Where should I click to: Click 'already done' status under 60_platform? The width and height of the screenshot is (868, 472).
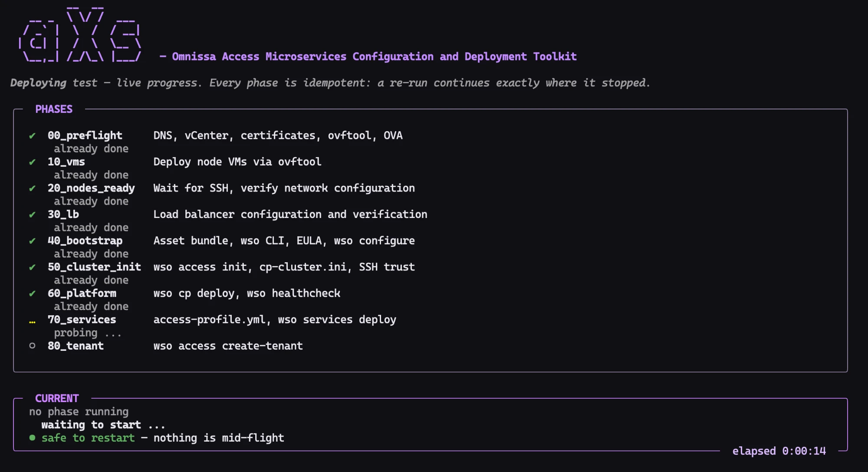pos(91,306)
